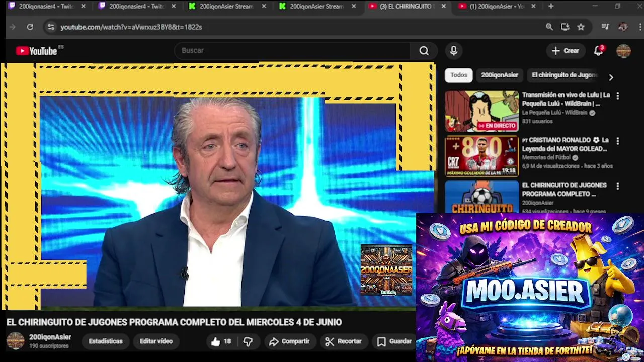Viewport: 644px width, 362px height.
Task: Go to YouTube home via logo
Action: [36, 51]
